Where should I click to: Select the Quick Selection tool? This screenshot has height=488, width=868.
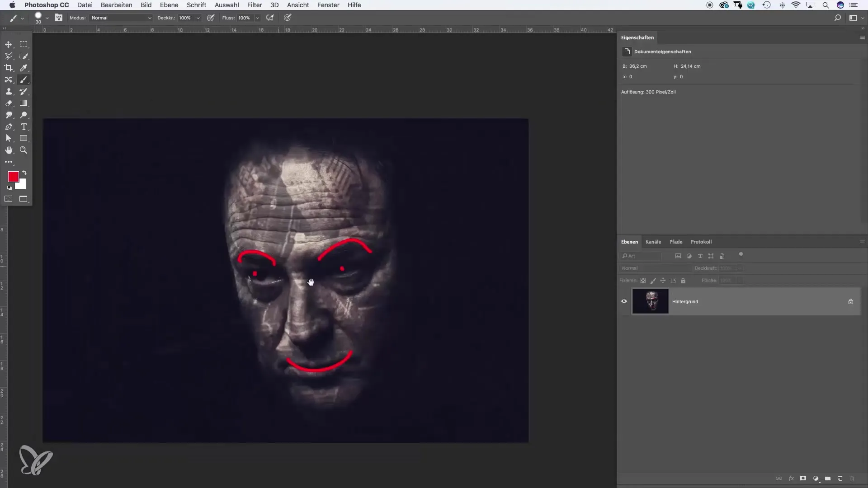coord(24,56)
